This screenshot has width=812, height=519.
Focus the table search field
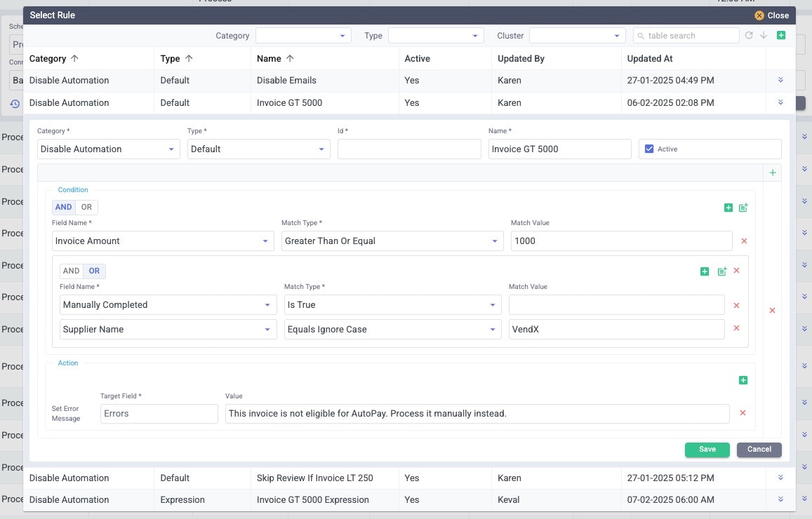click(686, 35)
